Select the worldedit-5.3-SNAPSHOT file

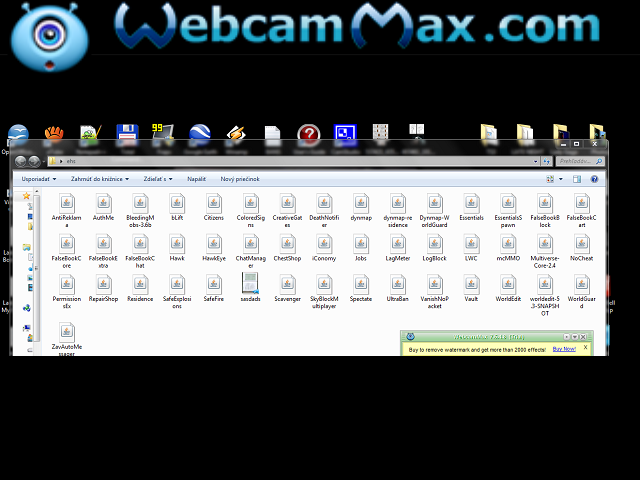tap(545, 295)
